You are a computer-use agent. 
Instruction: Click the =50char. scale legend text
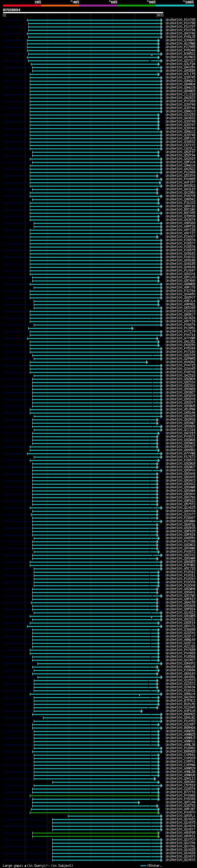154,865
